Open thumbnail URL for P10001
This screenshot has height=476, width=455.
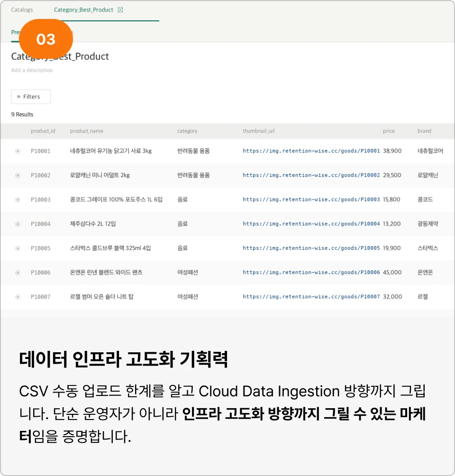pos(311,151)
